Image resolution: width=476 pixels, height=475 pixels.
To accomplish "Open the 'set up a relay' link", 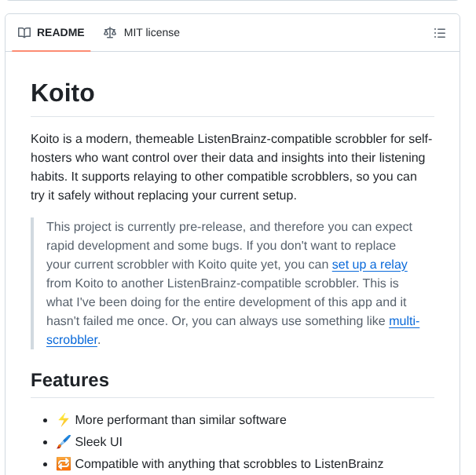I will 369,265.
